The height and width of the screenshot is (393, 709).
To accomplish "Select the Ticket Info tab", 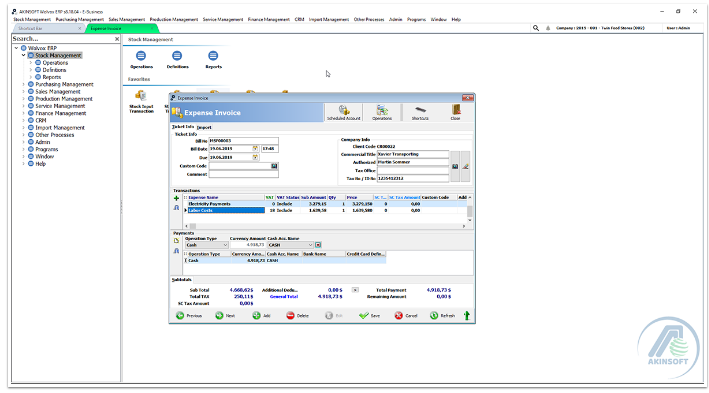I will (183, 127).
